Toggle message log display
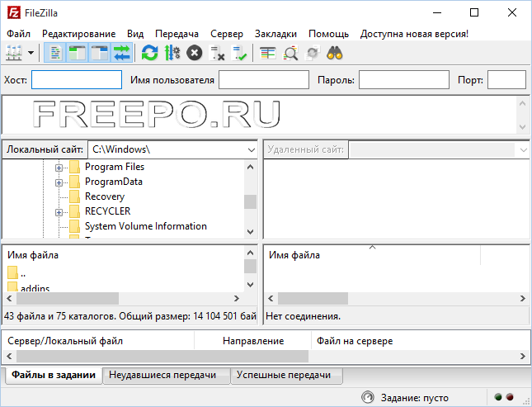Image resolution: width=532 pixels, height=407 pixels. point(55,53)
